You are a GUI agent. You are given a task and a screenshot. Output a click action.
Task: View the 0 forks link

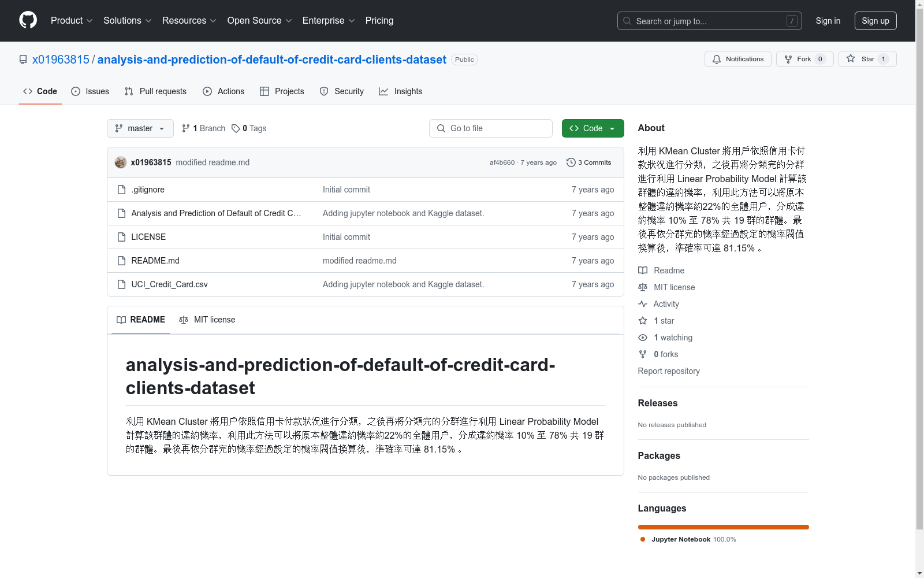click(x=658, y=354)
